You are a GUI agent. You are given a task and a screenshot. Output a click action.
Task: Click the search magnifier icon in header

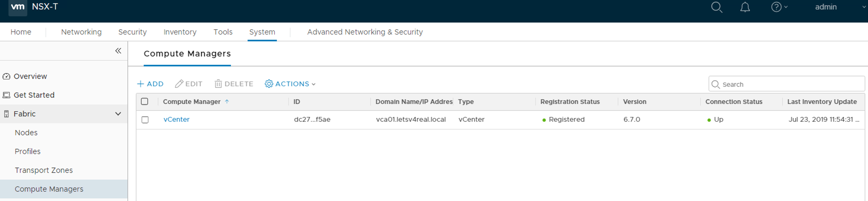pos(716,7)
